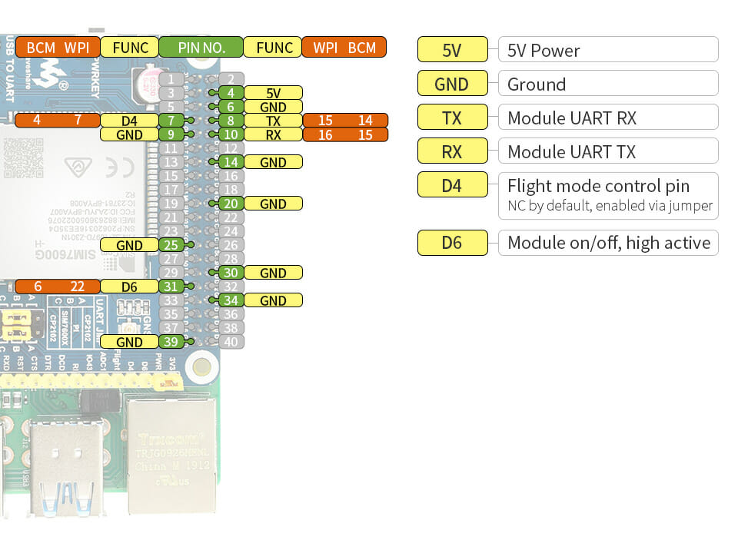The image size is (738, 560).
Task: Click the GND label beside pin 9
Action: point(129,134)
